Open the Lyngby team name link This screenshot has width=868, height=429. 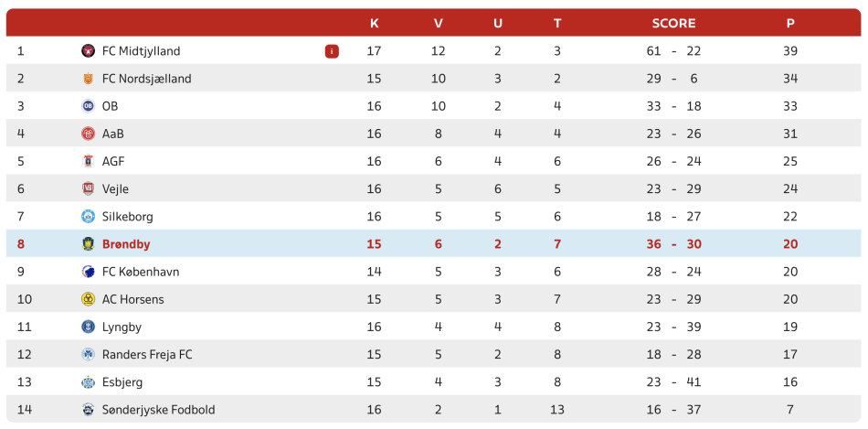[122, 327]
